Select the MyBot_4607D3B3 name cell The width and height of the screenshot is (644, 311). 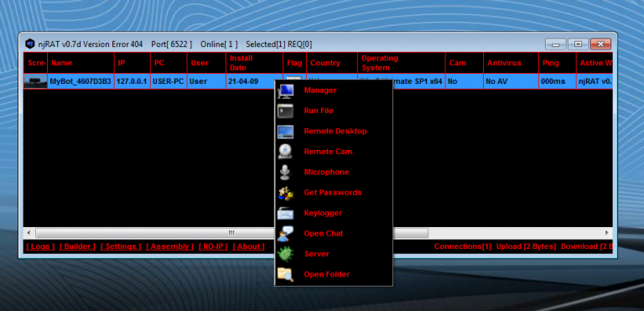[x=80, y=81]
